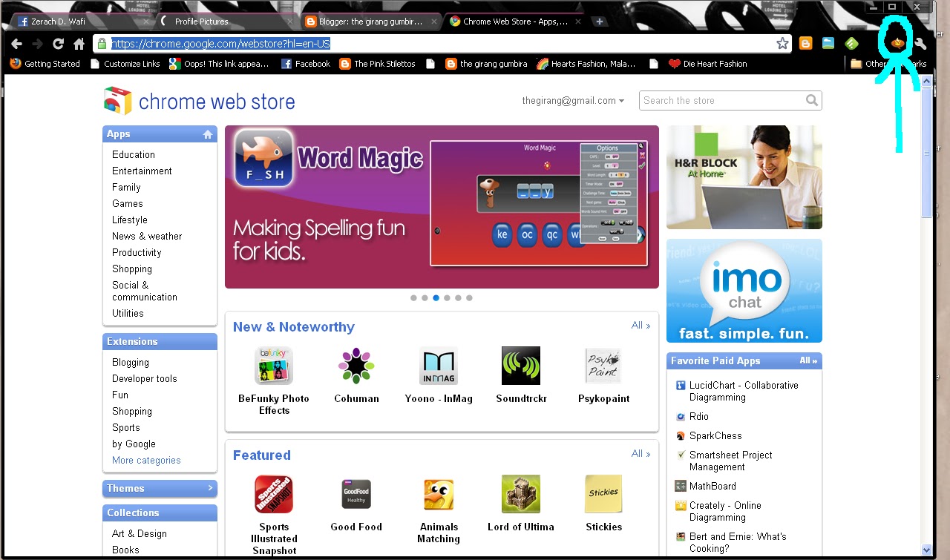Bookmark this page with the star icon
The height and width of the screenshot is (560, 950).
tap(782, 44)
